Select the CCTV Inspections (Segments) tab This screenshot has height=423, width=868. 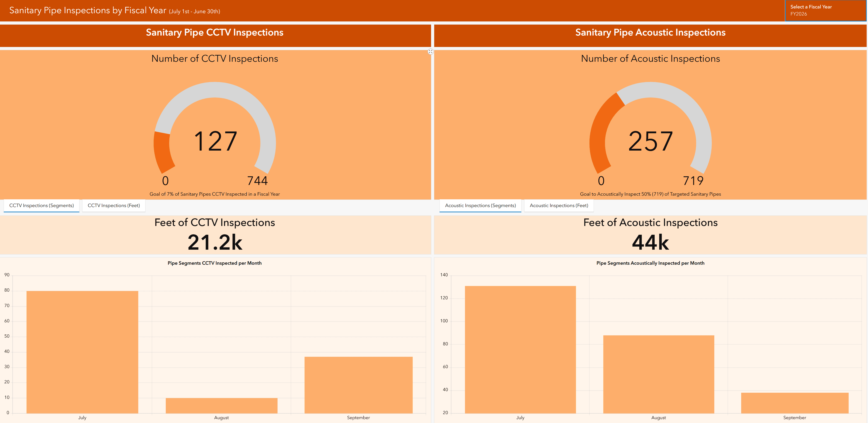click(x=41, y=205)
